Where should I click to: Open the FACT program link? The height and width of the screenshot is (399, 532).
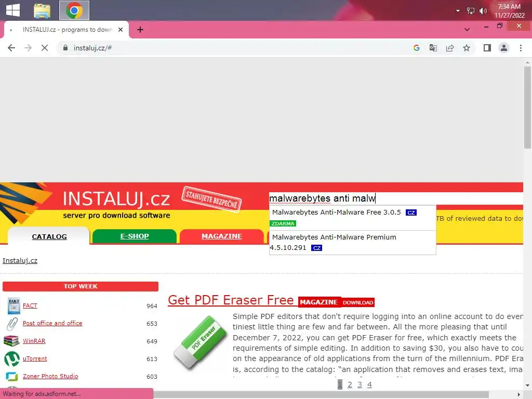pyautogui.click(x=30, y=305)
